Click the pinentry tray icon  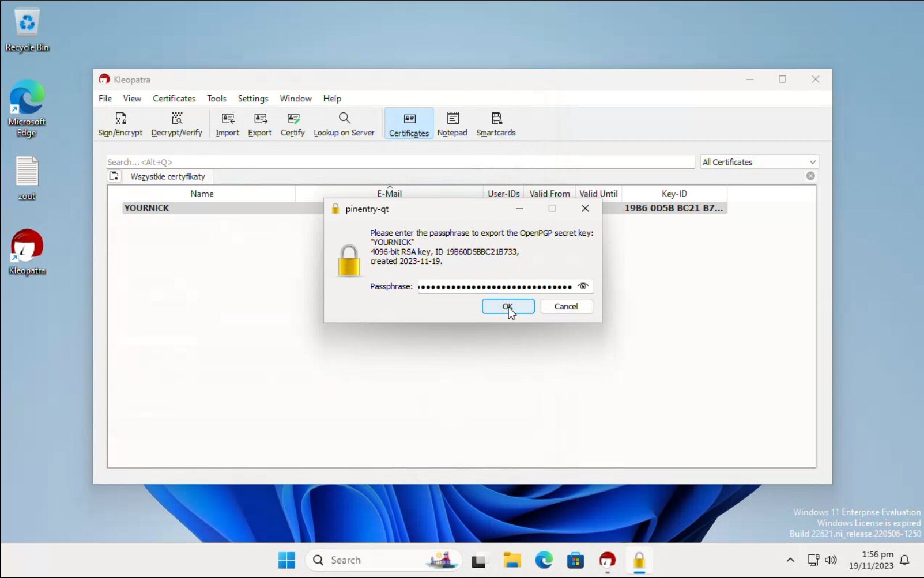point(639,560)
